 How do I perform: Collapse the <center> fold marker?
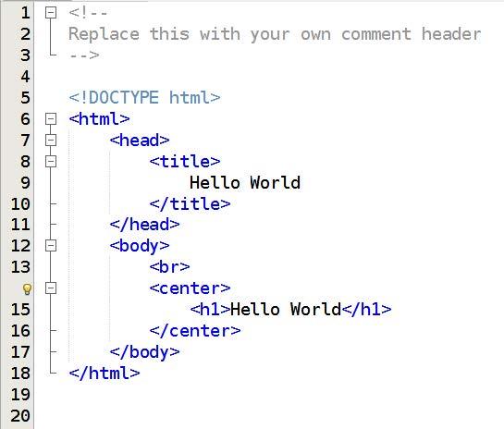[51, 288]
